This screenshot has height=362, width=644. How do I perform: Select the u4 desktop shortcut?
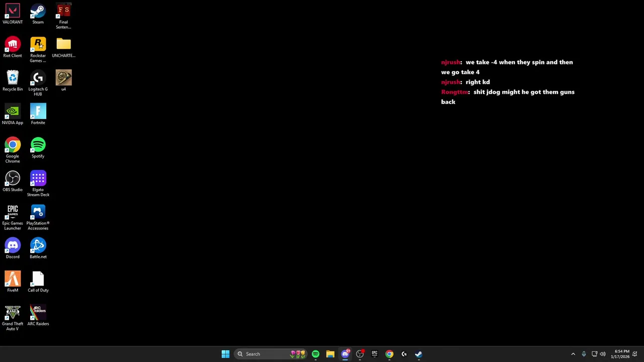63,81
